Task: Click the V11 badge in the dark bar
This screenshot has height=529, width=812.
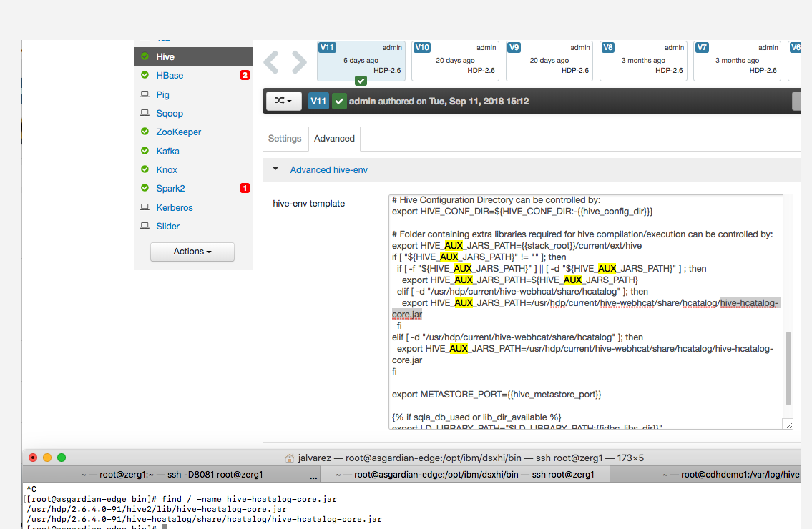Action: coord(318,102)
